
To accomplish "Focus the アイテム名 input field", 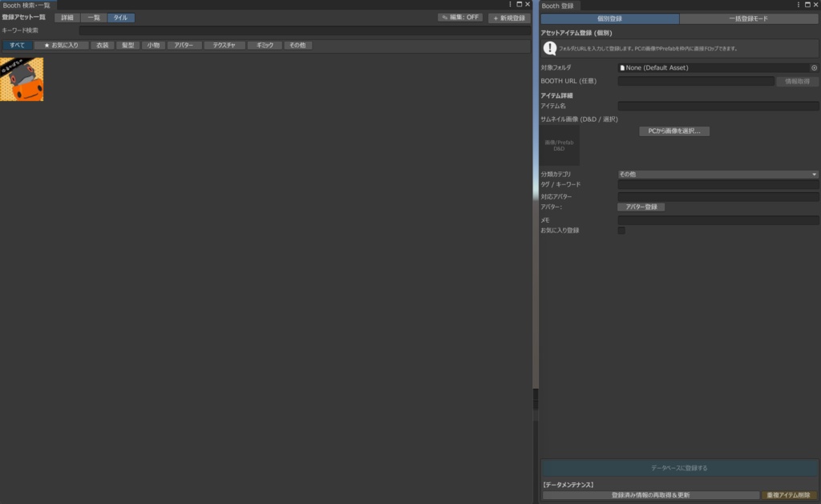I will coord(718,106).
